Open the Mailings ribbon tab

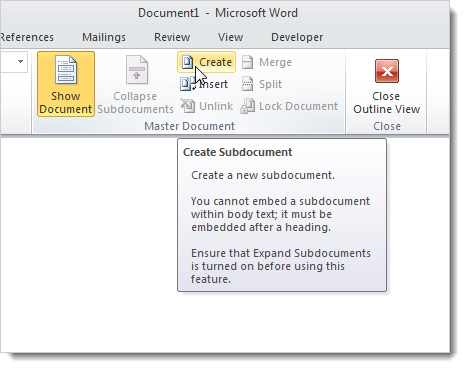104,37
